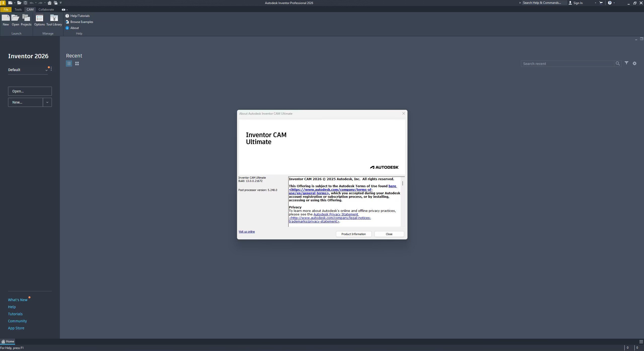The height and width of the screenshot is (351, 644).
Task: Expand the Help icon dropdown arrow
Action: 614,3
